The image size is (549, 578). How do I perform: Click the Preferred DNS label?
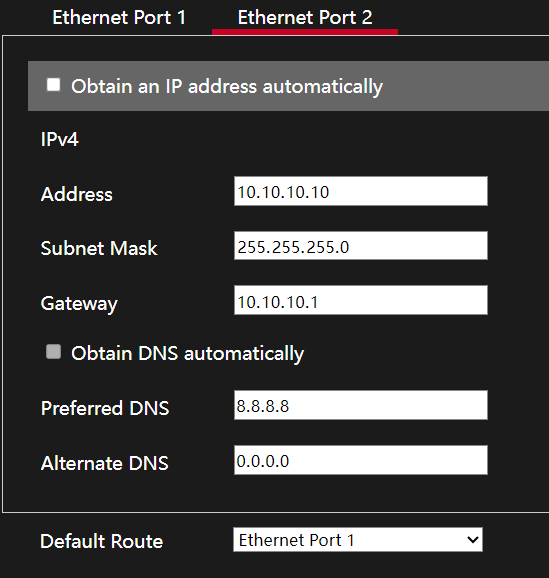pyautogui.click(x=105, y=408)
